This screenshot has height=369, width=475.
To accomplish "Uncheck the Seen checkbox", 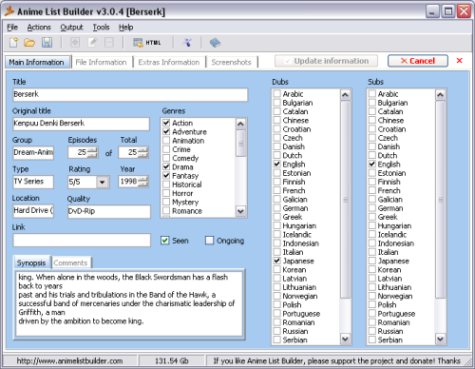I will coord(165,240).
